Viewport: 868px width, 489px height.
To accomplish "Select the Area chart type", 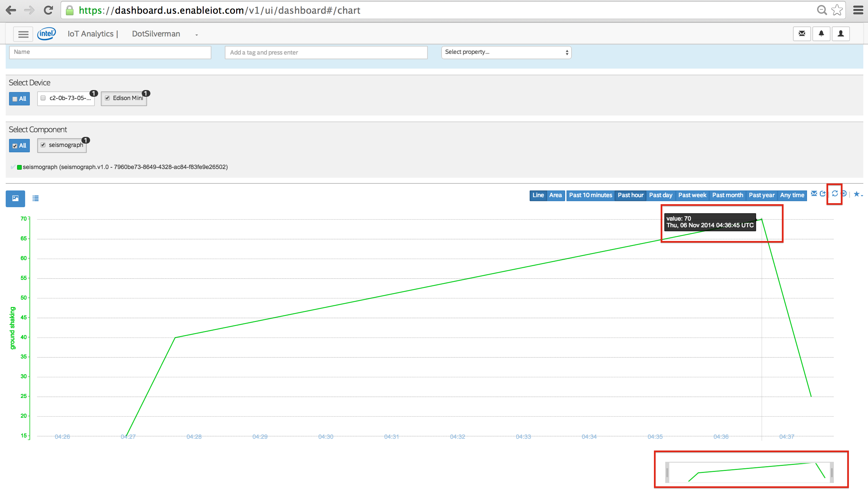I will [x=556, y=195].
